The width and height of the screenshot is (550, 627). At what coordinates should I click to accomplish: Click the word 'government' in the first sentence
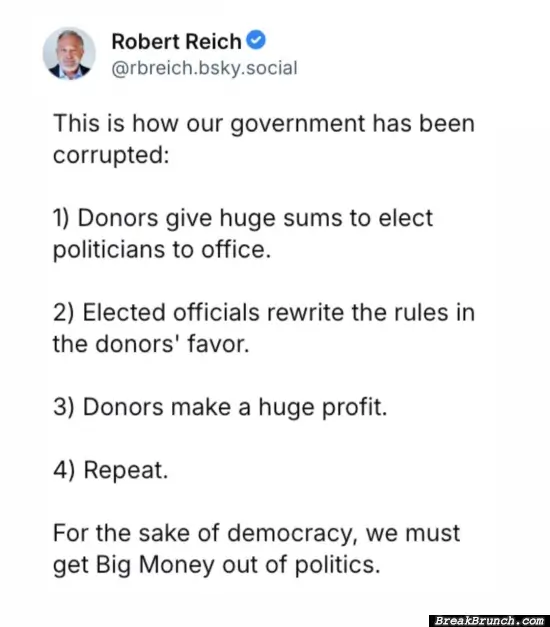coord(298,124)
